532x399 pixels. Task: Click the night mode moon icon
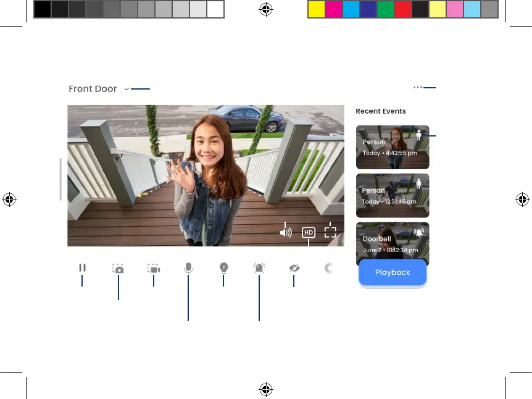click(x=328, y=268)
